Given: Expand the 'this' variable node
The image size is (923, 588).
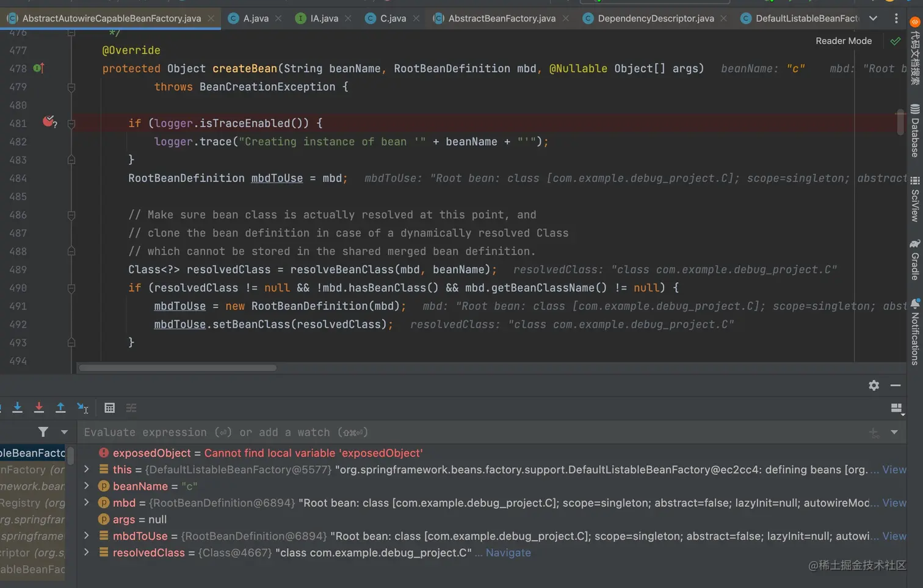Looking at the screenshot, I should click(87, 469).
